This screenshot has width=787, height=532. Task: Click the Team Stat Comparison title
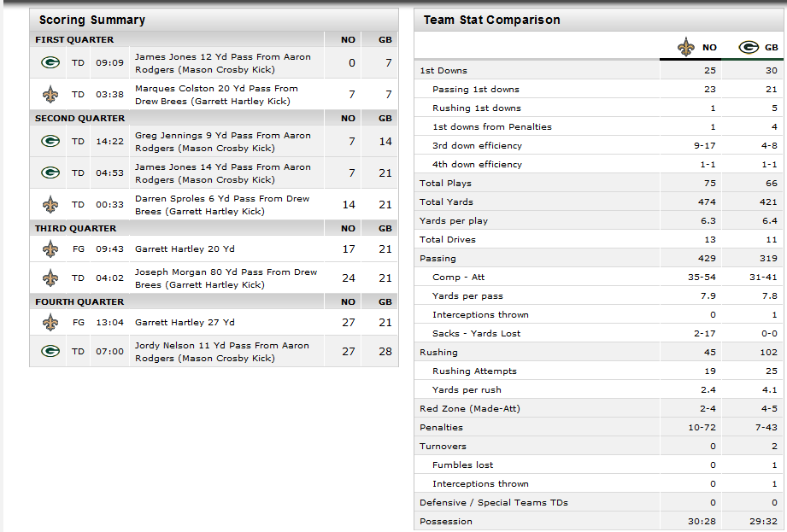(x=492, y=20)
